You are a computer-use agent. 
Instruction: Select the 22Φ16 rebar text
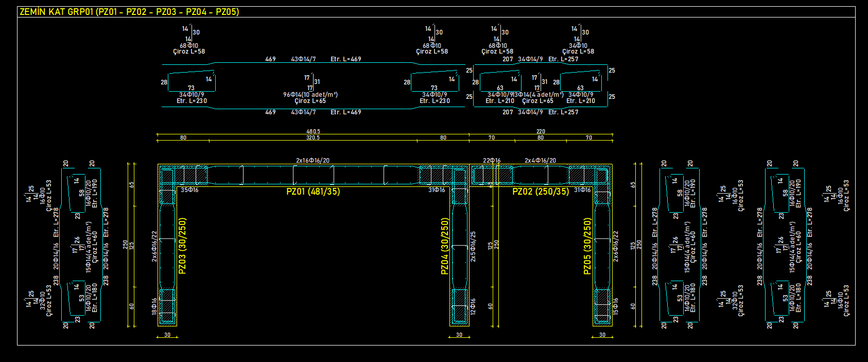(x=492, y=161)
